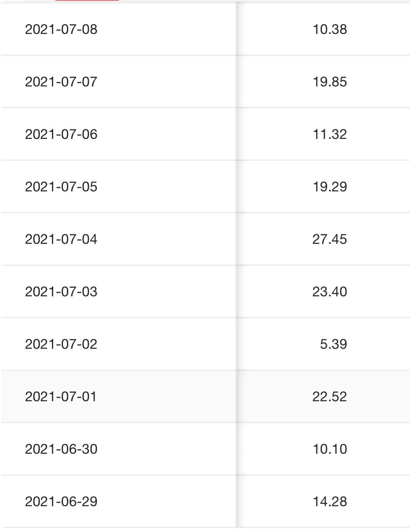Click the 14.28 value cell

pos(329,501)
